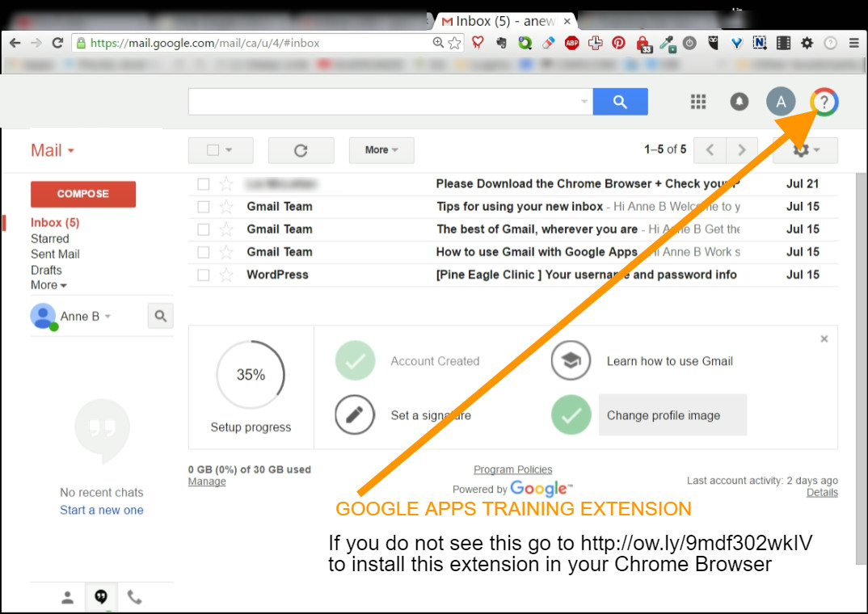
Task: Open the Starred folder
Action: 50,239
